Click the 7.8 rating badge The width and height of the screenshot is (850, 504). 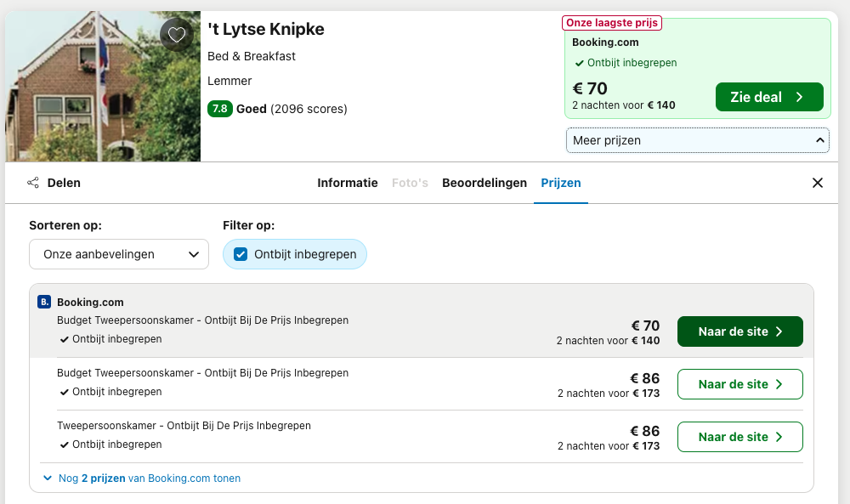coord(219,109)
